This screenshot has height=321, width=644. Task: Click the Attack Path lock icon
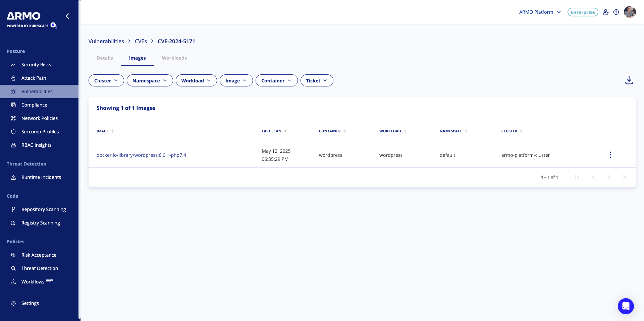click(x=13, y=78)
